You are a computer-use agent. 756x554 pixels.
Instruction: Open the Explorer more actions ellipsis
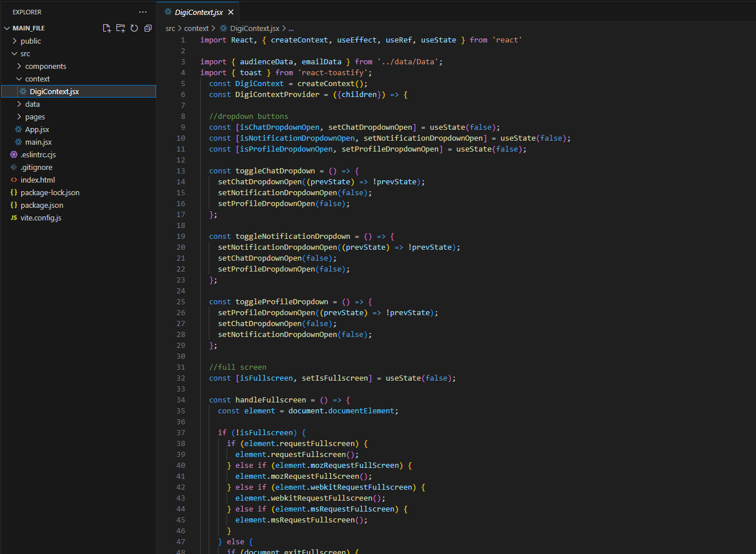tap(143, 12)
